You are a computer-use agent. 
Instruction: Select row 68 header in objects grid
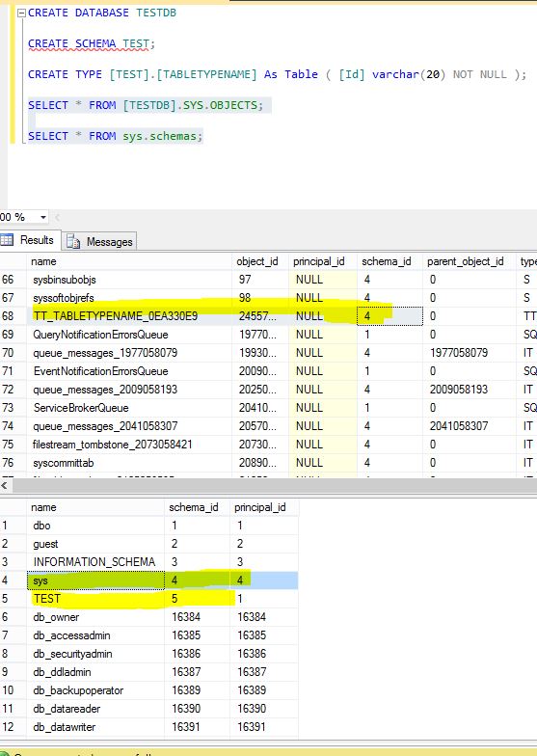[13, 316]
